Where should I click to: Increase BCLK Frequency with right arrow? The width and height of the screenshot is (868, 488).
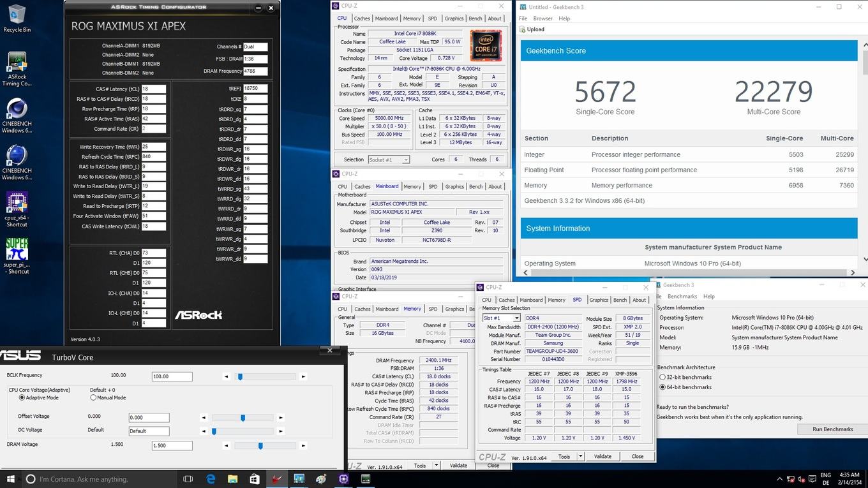coord(303,376)
